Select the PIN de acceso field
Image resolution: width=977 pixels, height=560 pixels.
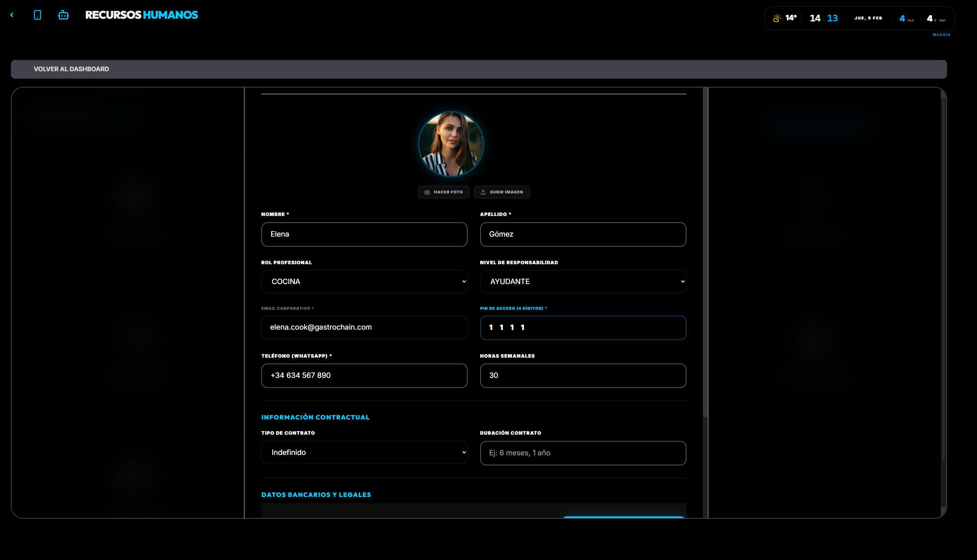point(583,328)
